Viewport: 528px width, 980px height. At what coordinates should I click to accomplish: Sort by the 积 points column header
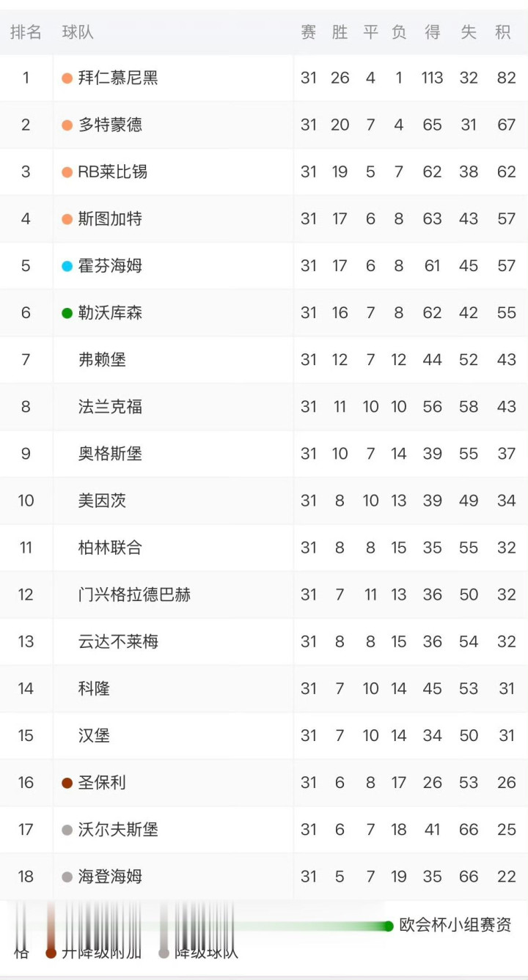[502, 32]
